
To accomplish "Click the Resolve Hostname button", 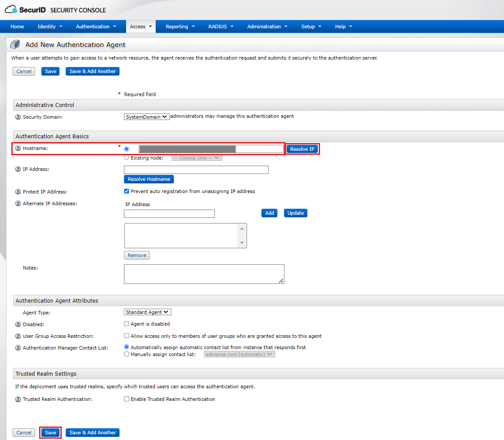I will pos(149,179).
